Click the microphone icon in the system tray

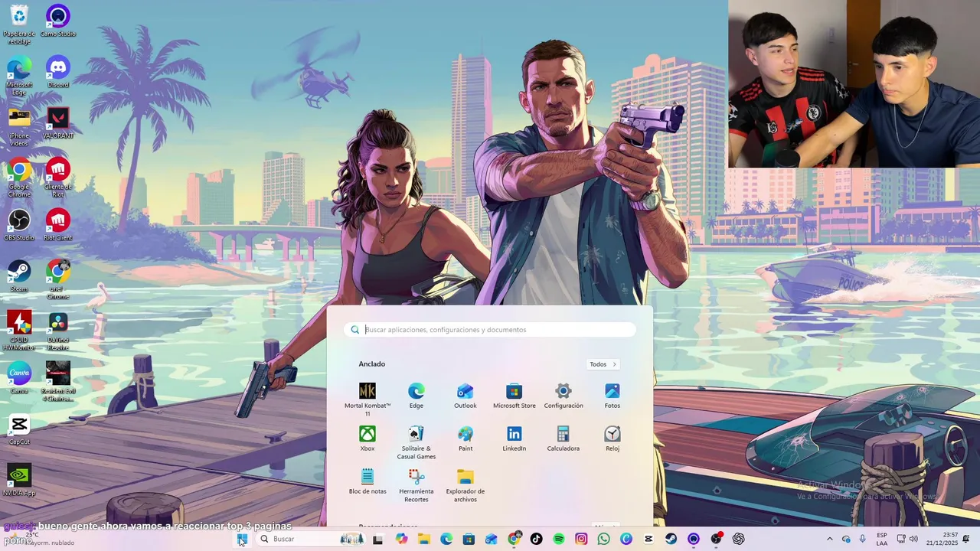click(x=863, y=540)
